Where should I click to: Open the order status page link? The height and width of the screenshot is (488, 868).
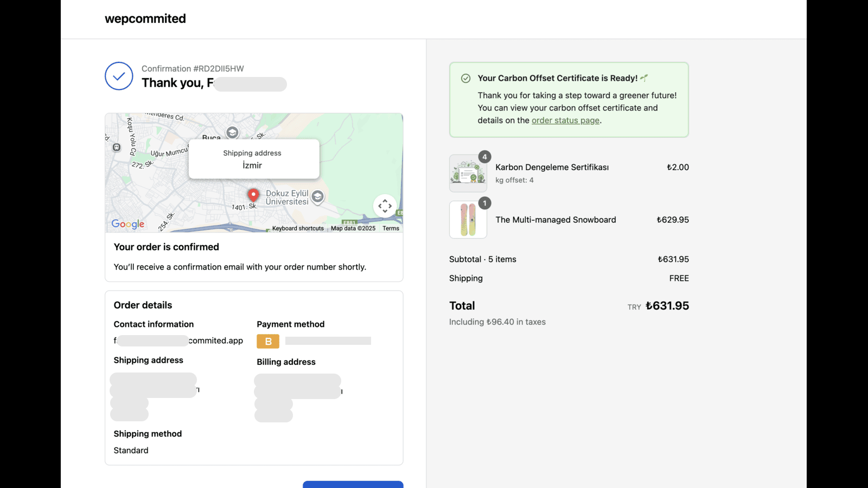565,120
